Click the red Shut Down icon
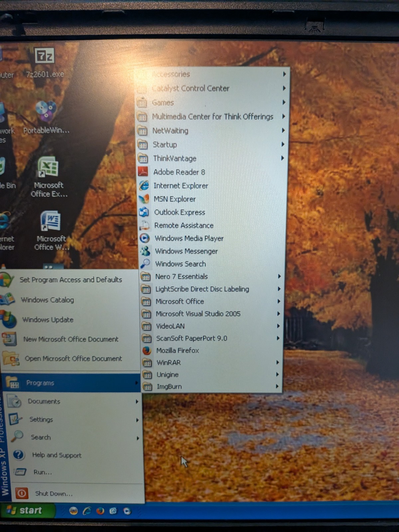This screenshot has height=532, width=399. click(x=22, y=493)
